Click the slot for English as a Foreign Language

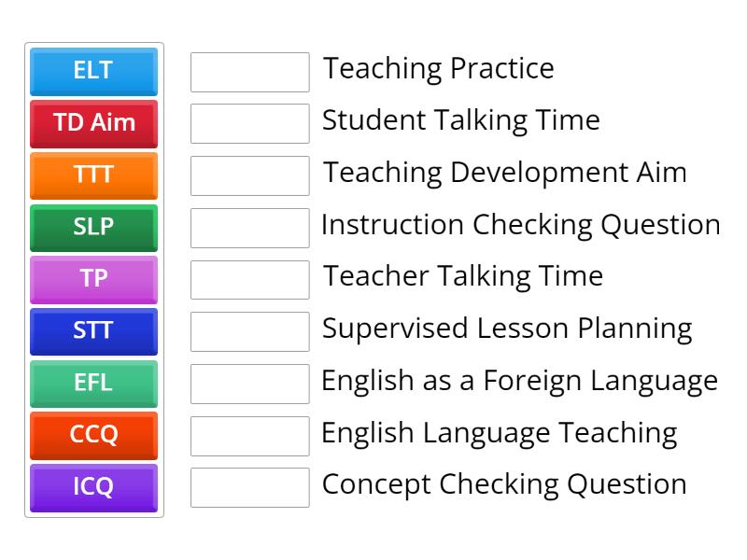click(249, 384)
